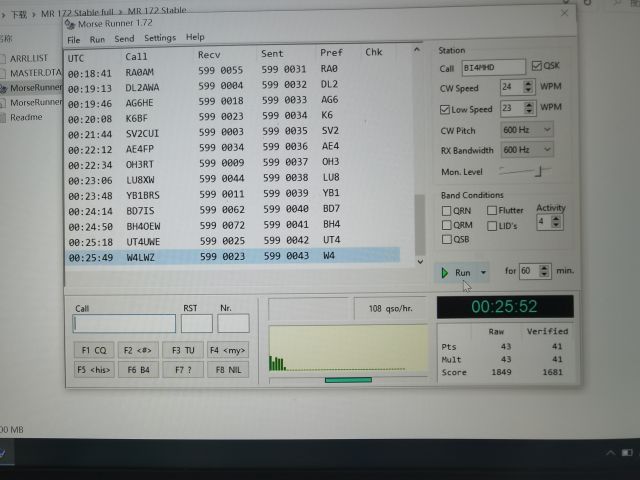Select the BH4OEW log entry
The width and height of the screenshot is (640, 480).
(x=233, y=225)
